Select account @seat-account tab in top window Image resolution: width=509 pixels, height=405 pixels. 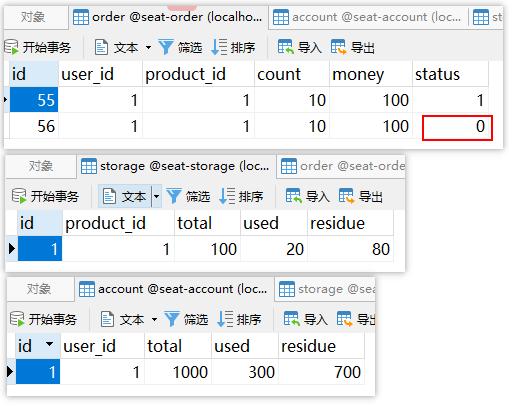(x=367, y=17)
